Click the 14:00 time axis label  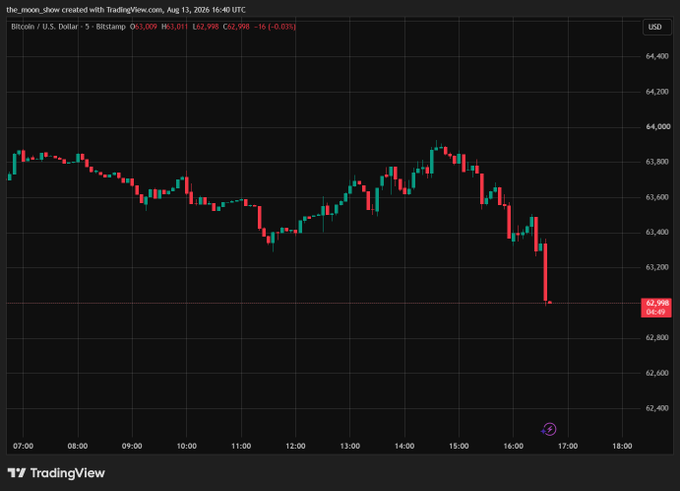(x=405, y=446)
